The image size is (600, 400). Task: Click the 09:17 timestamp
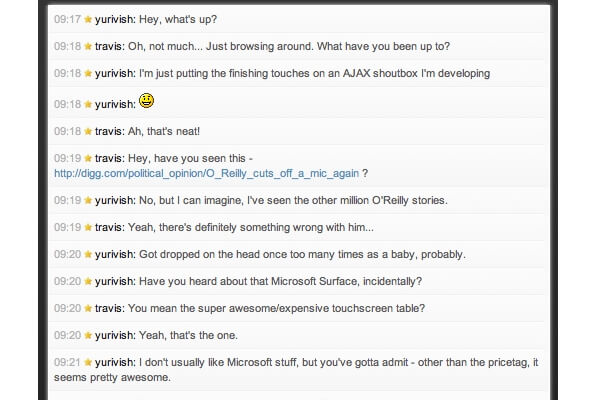[x=67, y=19]
